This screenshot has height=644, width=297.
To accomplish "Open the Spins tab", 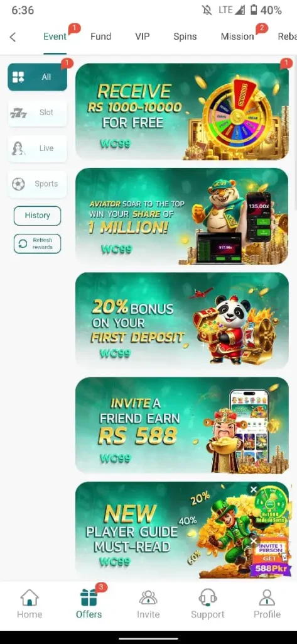I will (185, 36).
